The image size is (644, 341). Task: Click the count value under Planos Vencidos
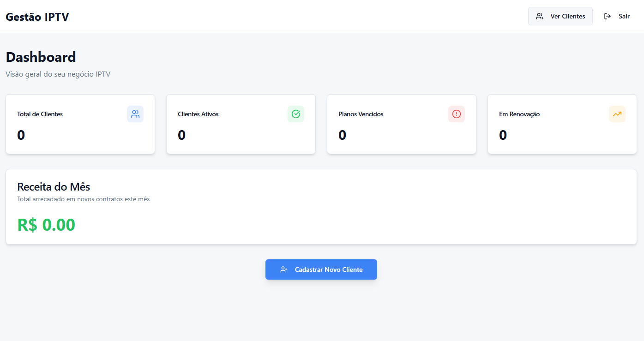pyautogui.click(x=342, y=135)
